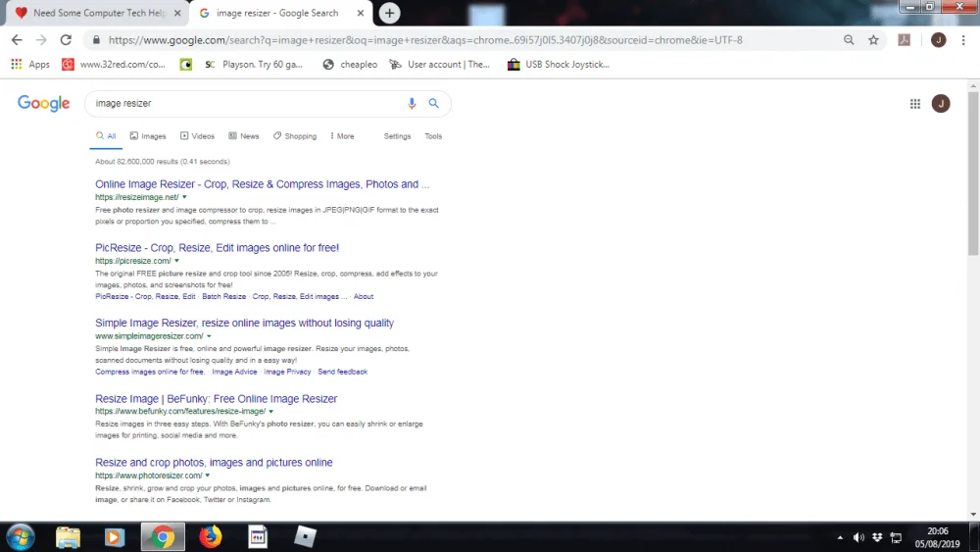Expand dropdown arrow beside photoresizer.com URL
Screen dimensions: 980x552
(208, 476)
